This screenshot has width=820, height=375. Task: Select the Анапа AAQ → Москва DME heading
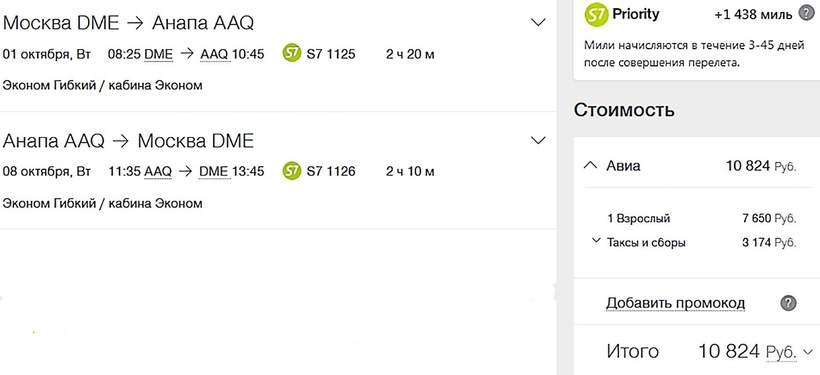128,141
